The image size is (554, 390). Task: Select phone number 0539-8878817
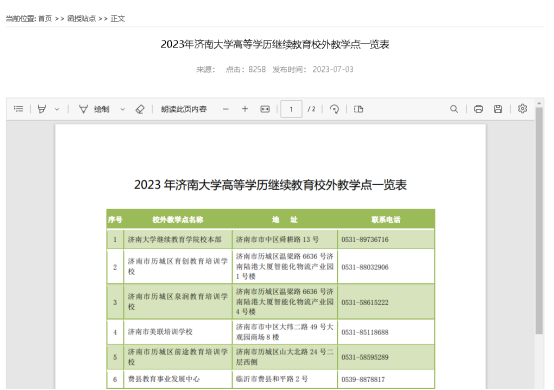(x=363, y=379)
